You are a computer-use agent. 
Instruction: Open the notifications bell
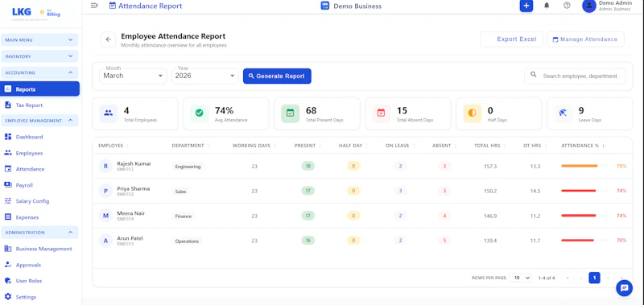coord(547,6)
